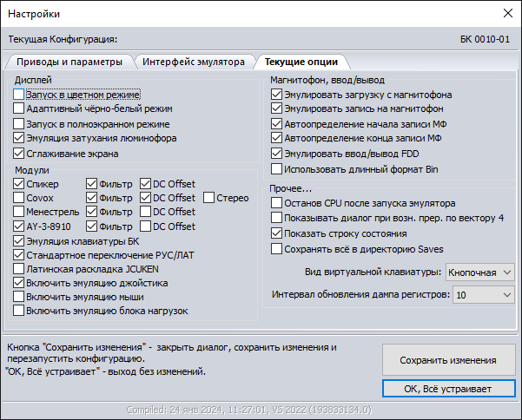This screenshot has height=420, width=522.
Task: Enable the Запуск в цветном режиме checkbox
Action: coord(19,95)
